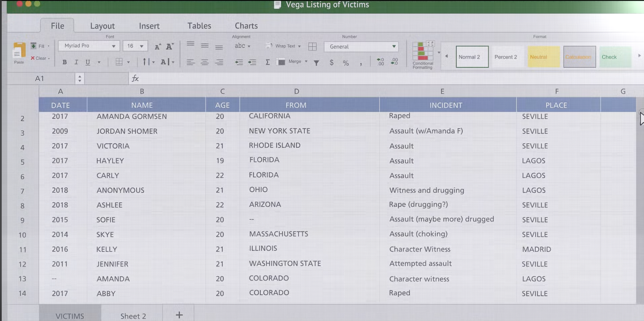The image size is (644, 321).
Task: Toggle underline formatting
Action: coord(88,62)
